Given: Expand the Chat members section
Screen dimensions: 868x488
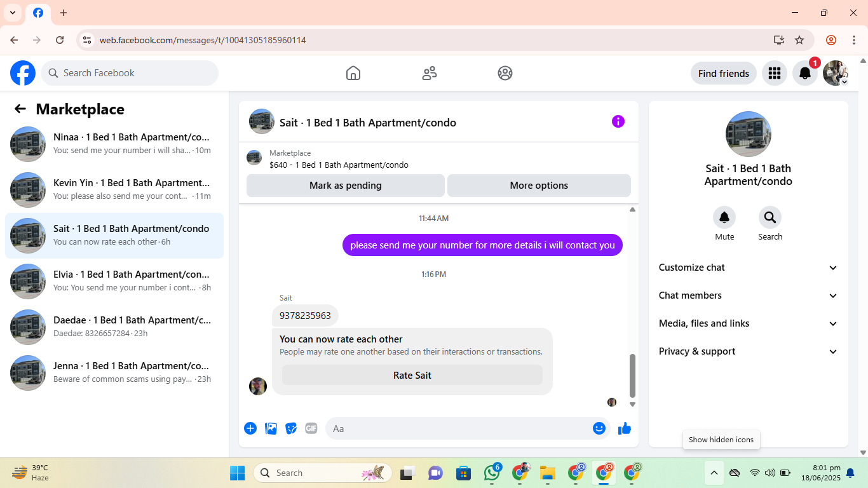Looking at the screenshot, I should (749, 295).
